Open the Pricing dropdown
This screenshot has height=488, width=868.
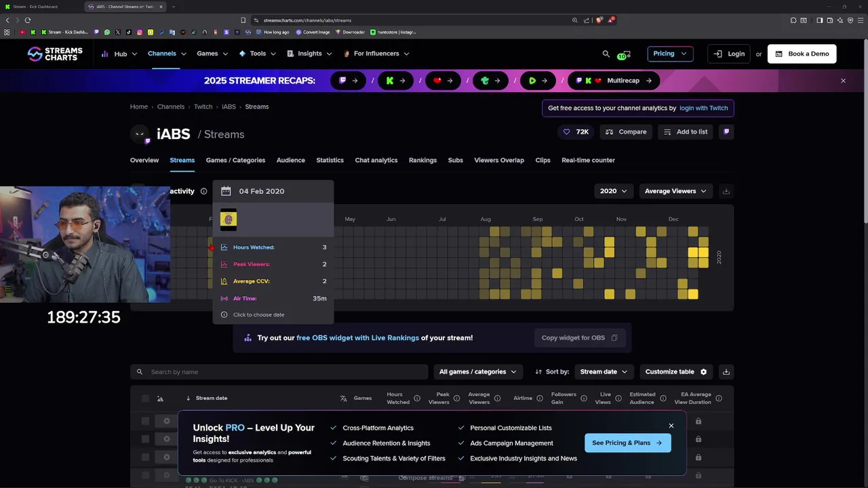tap(670, 54)
